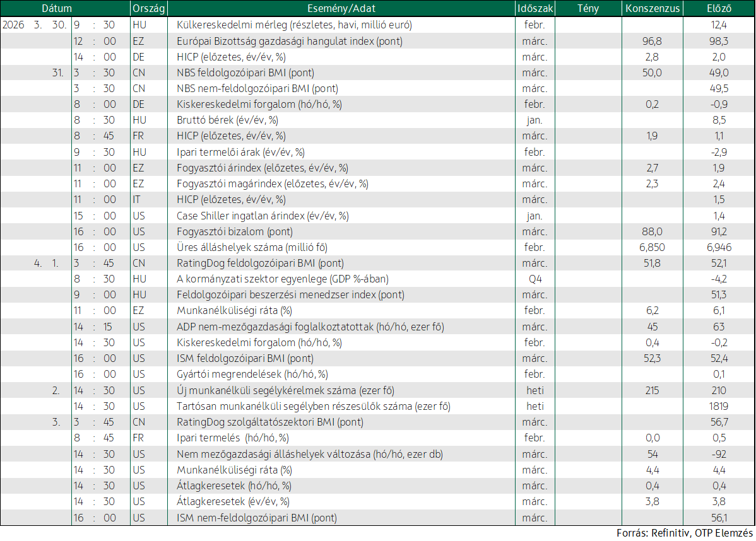Select Tartósan munkanélküli segélyben részesülők előző 1819
The width and height of the screenshot is (756, 541).
point(718,407)
